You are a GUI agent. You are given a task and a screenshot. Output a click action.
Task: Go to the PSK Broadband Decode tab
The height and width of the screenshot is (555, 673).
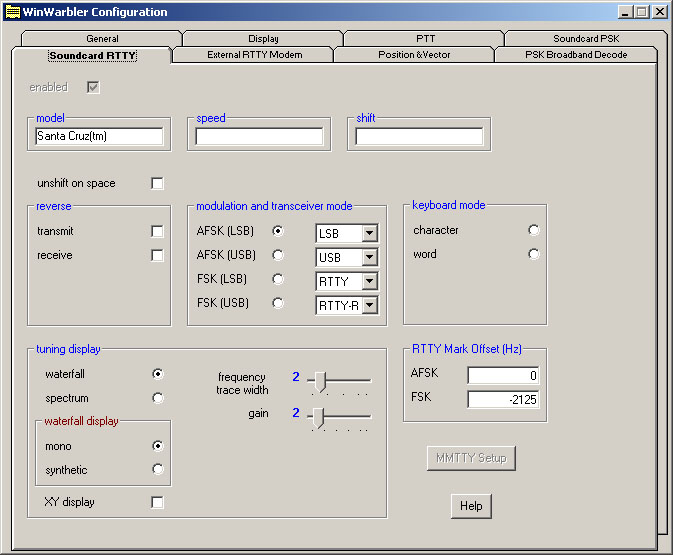pos(575,55)
